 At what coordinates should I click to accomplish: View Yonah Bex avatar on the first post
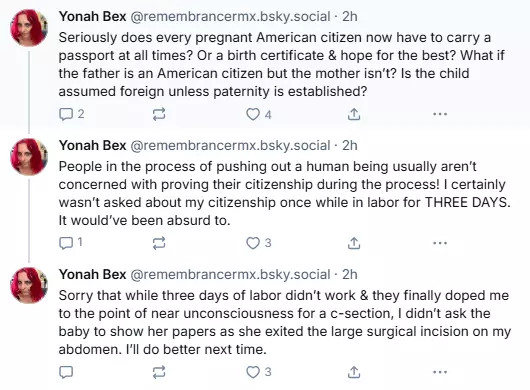pyautogui.click(x=29, y=28)
